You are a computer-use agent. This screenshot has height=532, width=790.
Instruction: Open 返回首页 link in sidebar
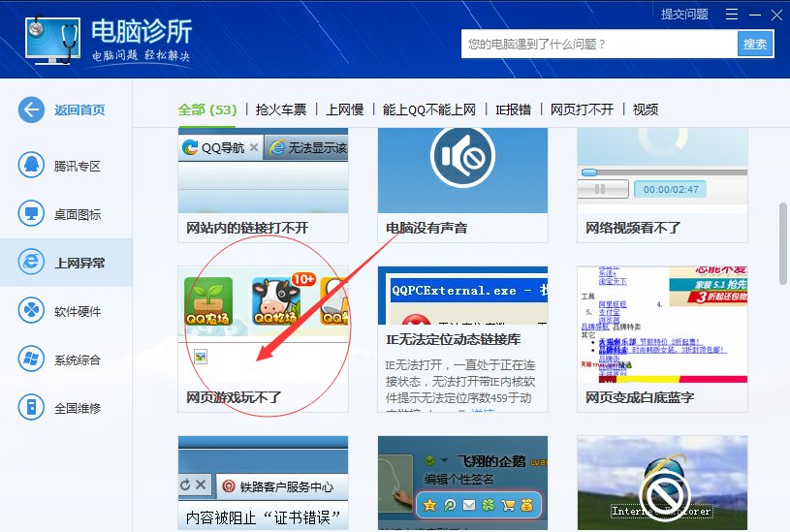(x=79, y=110)
